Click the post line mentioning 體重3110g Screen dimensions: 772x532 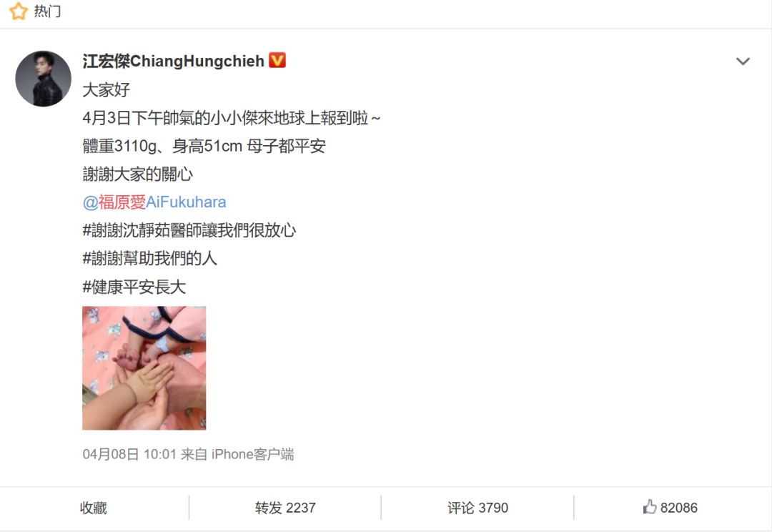pyautogui.click(x=204, y=146)
